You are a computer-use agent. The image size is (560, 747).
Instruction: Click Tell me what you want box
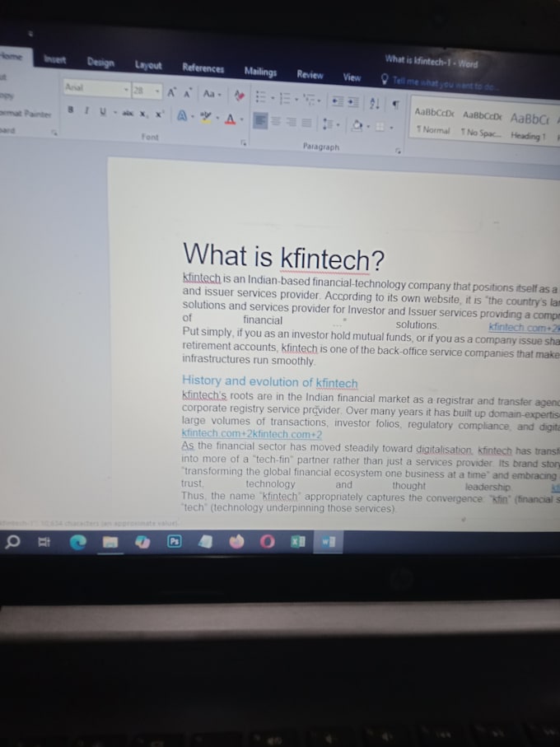tap(440, 83)
